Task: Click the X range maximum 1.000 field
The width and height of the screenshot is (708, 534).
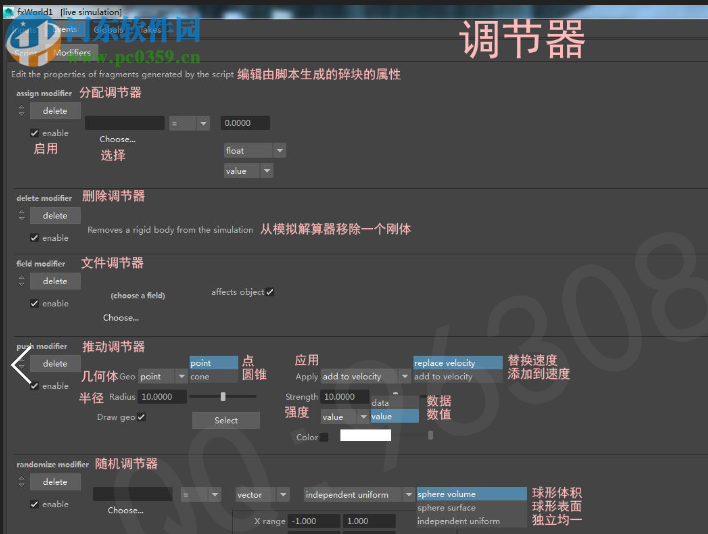Action: [x=369, y=521]
